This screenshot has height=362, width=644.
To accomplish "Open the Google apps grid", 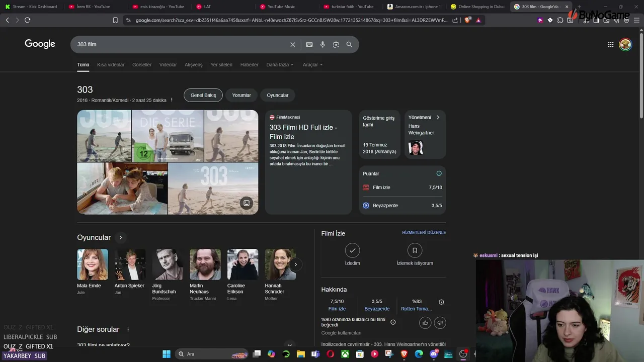I will tap(611, 44).
